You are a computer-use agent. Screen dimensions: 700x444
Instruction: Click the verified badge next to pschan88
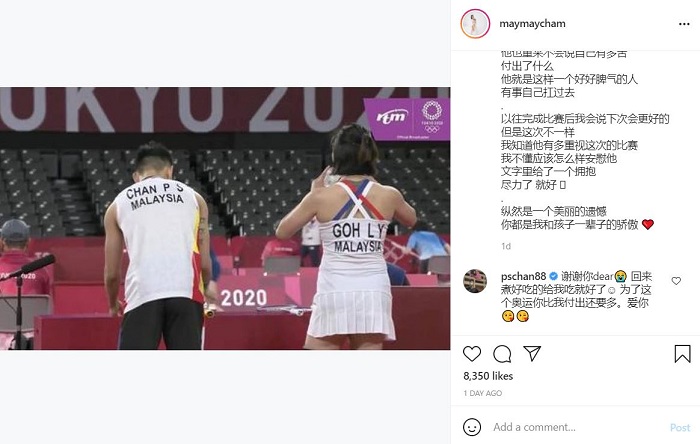(554, 276)
